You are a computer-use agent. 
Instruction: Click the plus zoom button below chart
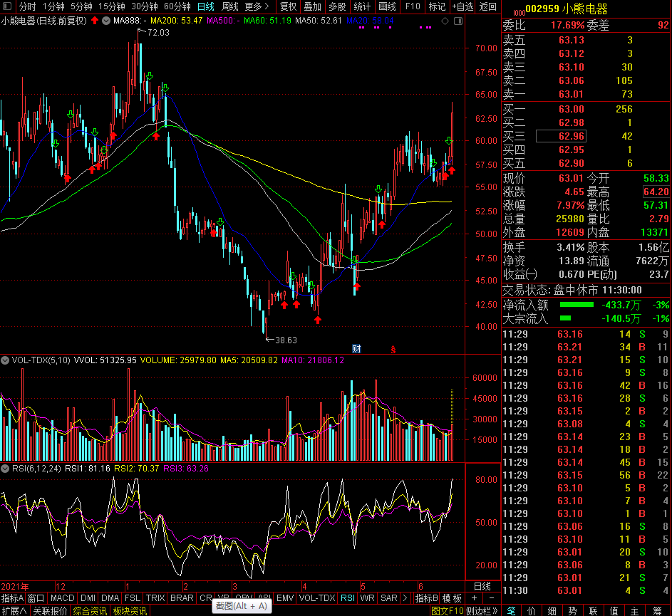click(x=475, y=598)
